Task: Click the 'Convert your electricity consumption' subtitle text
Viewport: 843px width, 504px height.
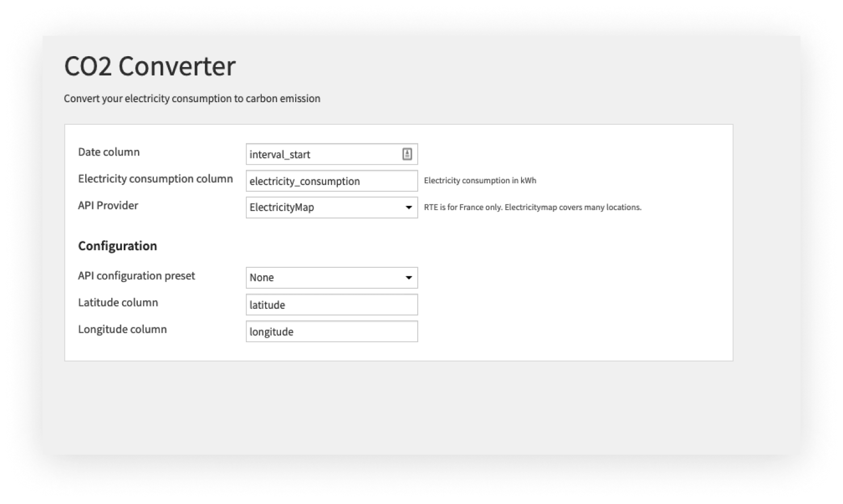Action: pos(192,99)
